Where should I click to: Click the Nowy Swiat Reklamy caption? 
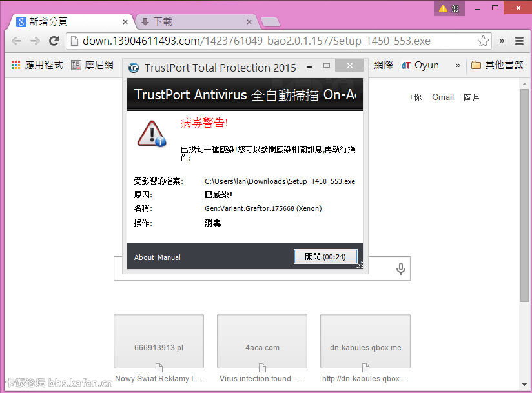159,379
